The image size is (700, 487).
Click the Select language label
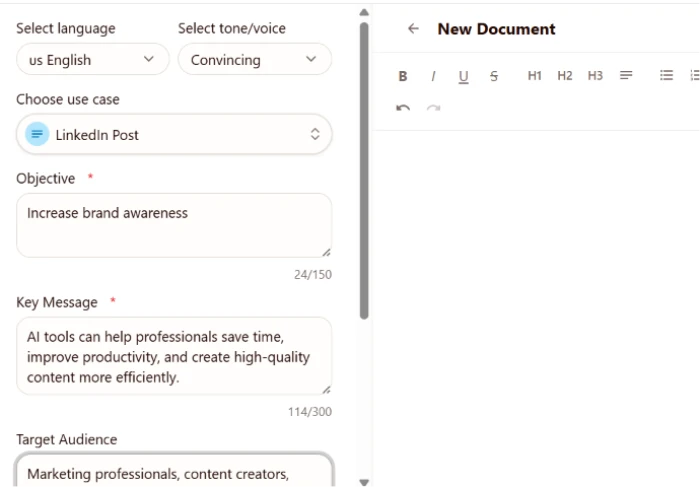pyautogui.click(x=66, y=29)
